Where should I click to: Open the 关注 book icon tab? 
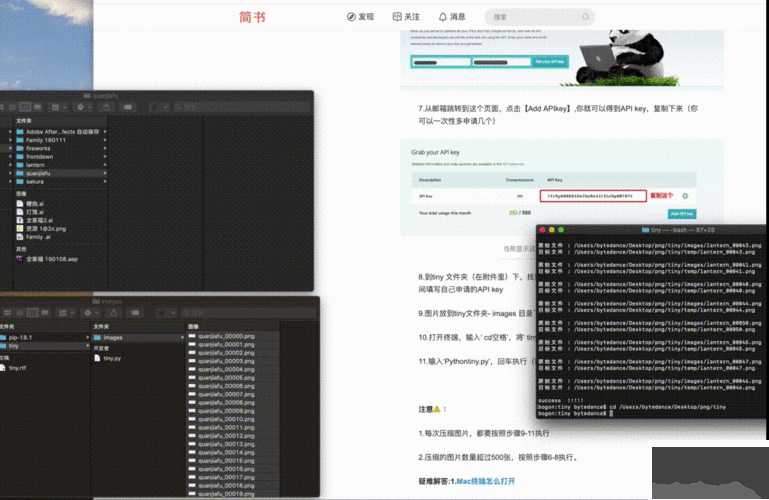(x=406, y=17)
